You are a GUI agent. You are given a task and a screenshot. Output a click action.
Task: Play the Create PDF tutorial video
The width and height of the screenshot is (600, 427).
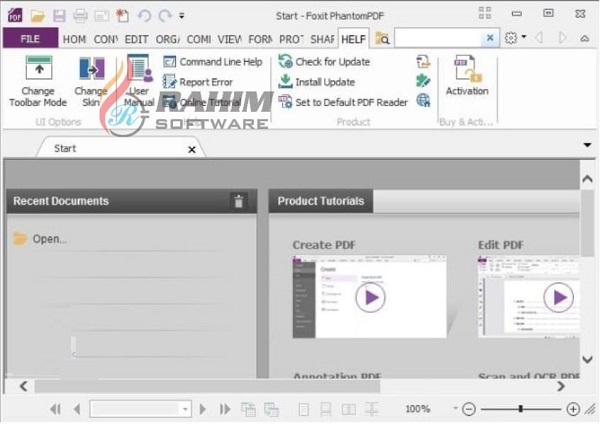(x=369, y=297)
